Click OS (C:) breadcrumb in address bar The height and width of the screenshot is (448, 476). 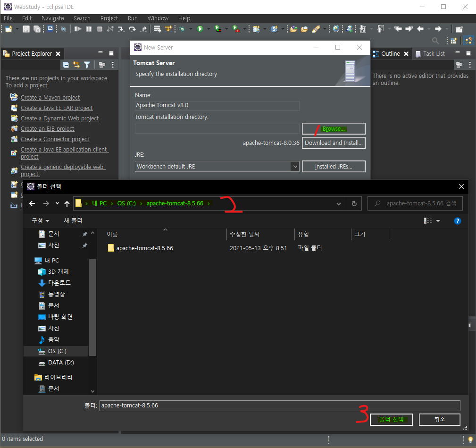tap(126, 203)
